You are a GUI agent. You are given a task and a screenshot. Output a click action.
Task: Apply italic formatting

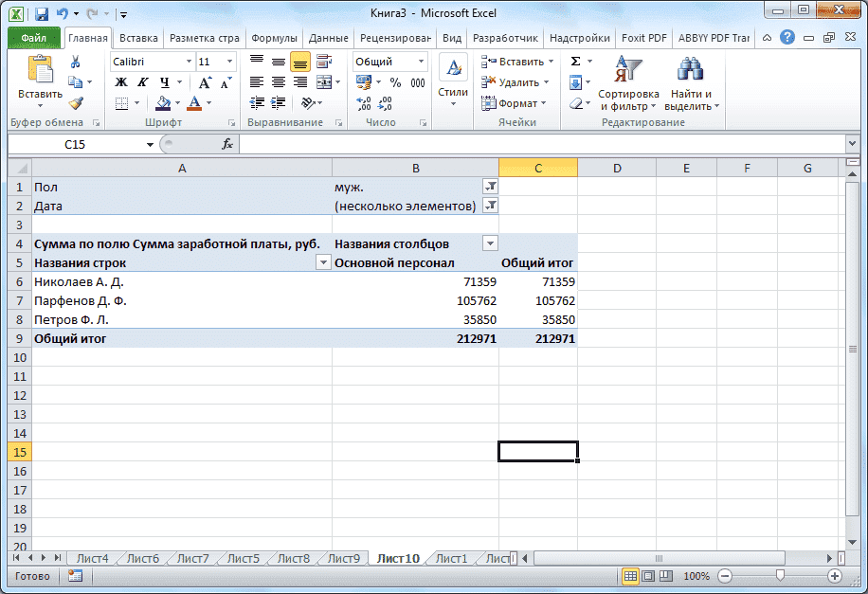(x=143, y=81)
